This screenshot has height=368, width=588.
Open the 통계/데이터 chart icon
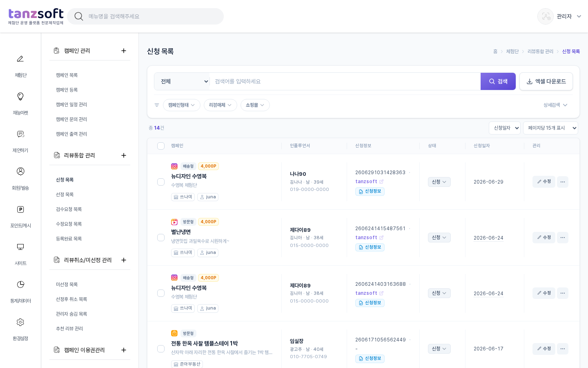coord(20,285)
